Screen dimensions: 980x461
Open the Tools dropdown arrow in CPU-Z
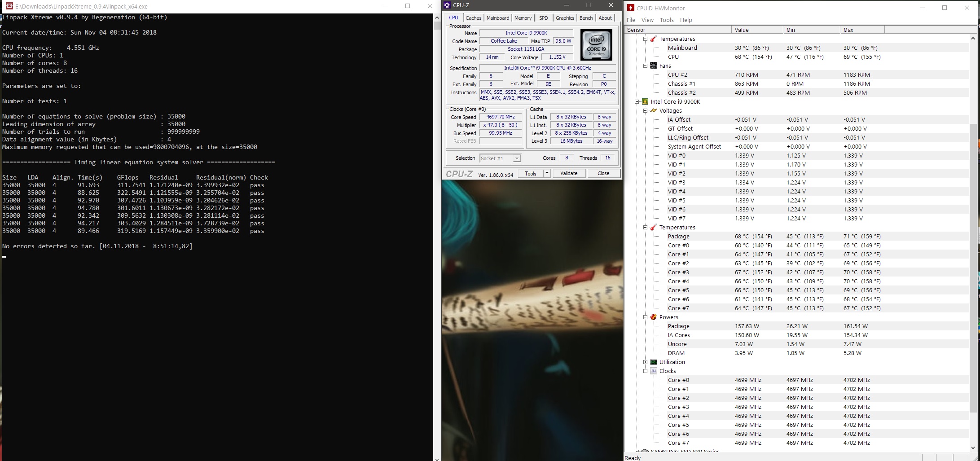(547, 173)
